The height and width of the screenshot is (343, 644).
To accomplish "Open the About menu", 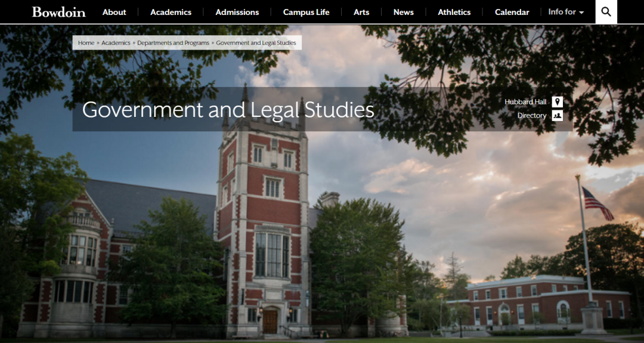I will tap(114, 13).
